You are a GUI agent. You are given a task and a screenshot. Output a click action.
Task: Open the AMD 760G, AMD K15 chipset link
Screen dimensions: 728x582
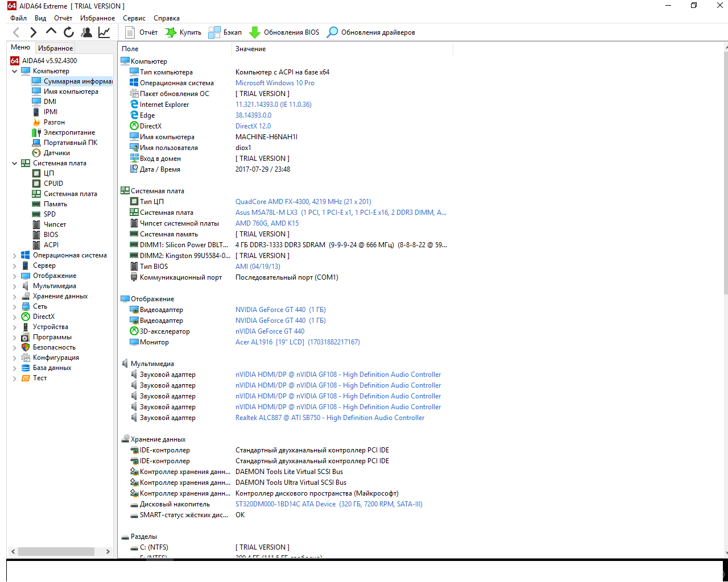pos(267,223)
